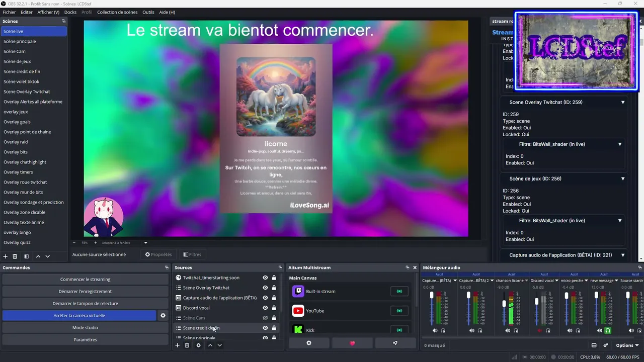The image size is (644, 362).
Task: Open Paramètres from Commandes panel
Action: [x=85, y=340]
